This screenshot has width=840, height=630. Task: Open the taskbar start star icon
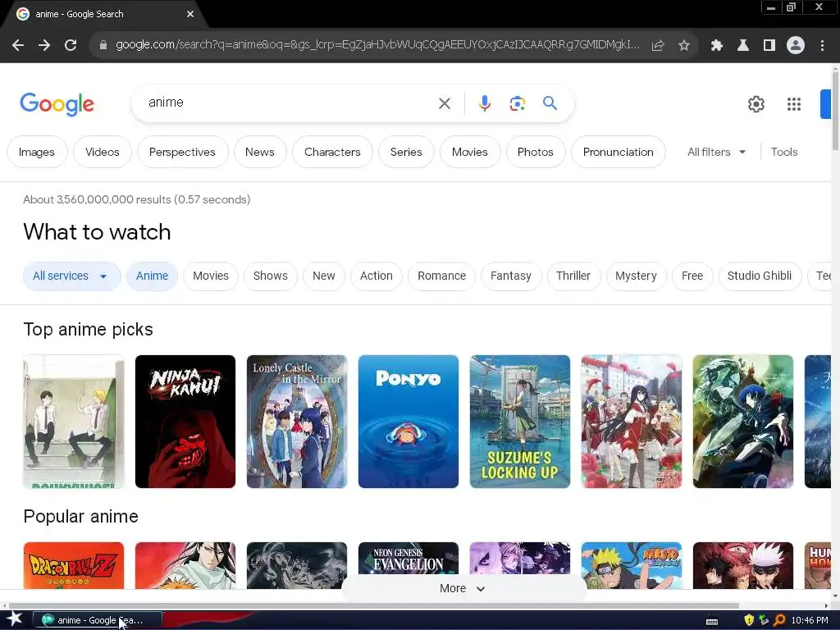(15, 619)
